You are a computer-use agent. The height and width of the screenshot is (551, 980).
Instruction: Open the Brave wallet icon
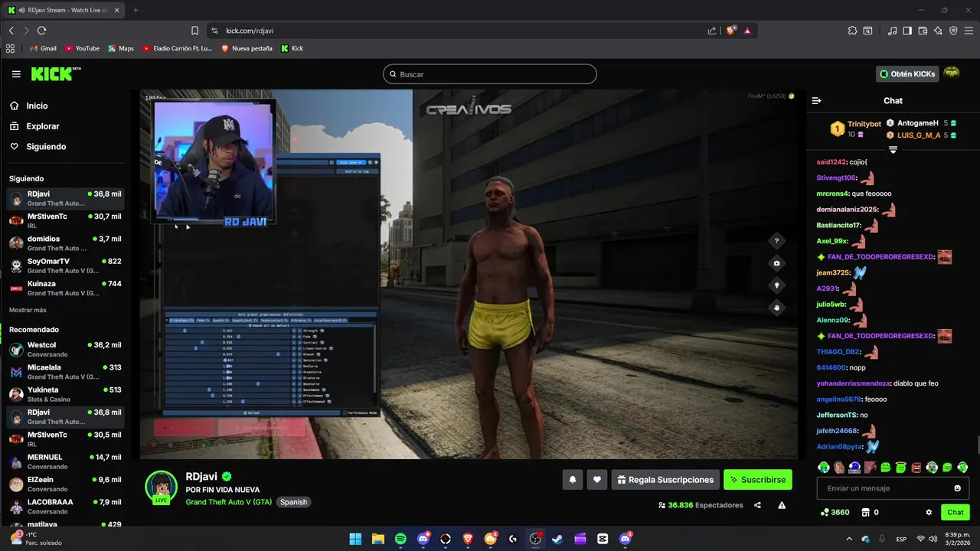pyautogui.click(x=923, y=31)
